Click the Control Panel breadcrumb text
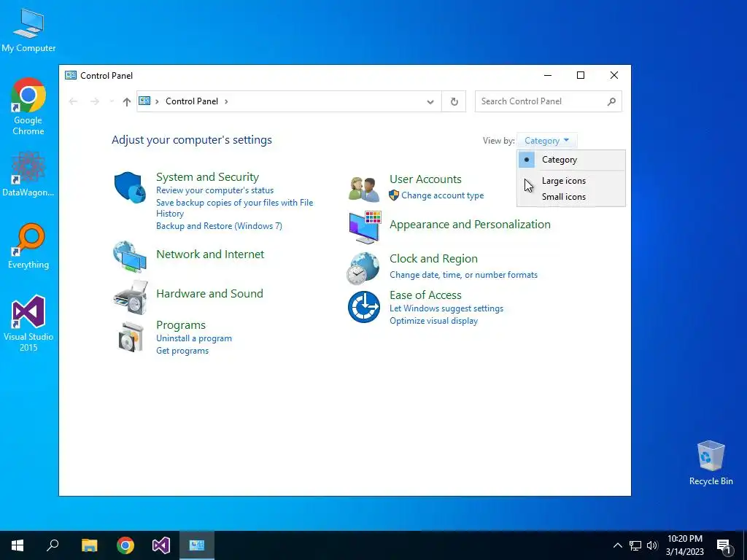Viewport: 747px width, 560px height. click(x=192, y=101)
